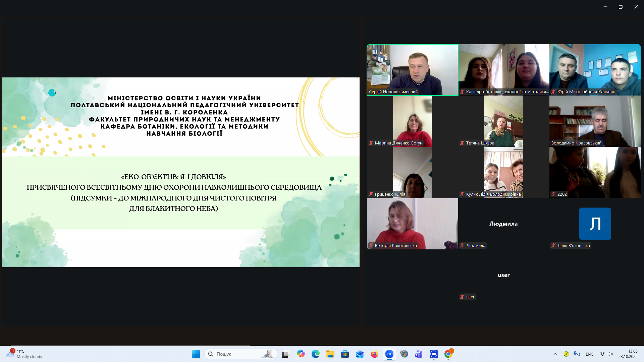The image size is (644, 362).
Task: Open clock and date flyout
Action: pos(628,354)
